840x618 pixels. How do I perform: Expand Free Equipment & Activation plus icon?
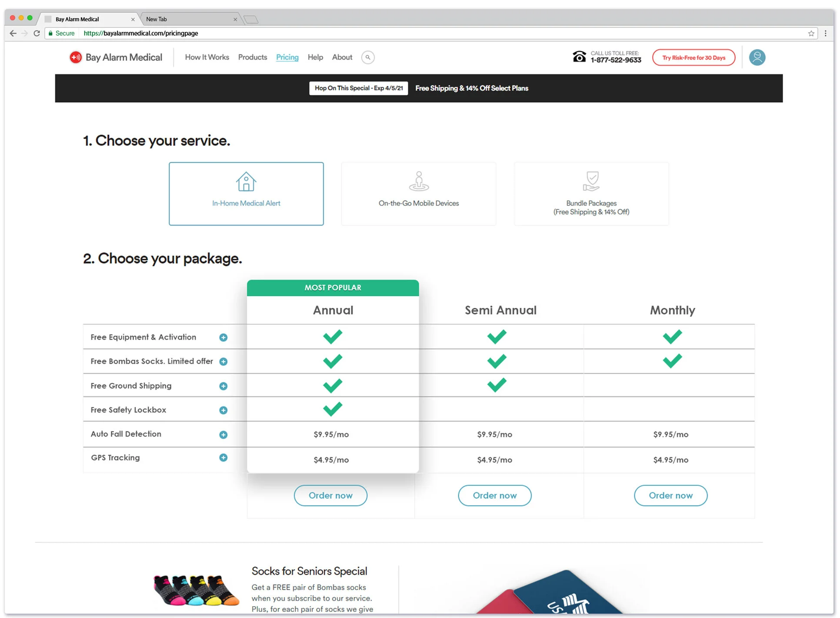pos(223,337)
